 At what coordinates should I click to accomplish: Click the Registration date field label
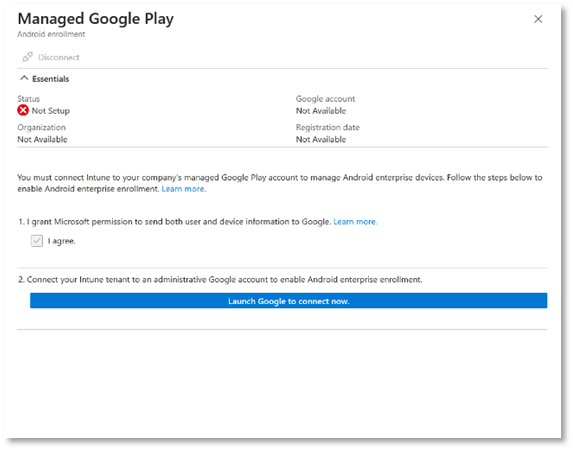(x=328, y=127)
